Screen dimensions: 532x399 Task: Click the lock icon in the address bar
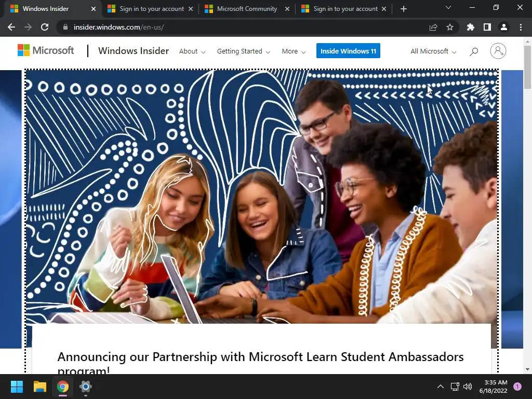[65, 27]
